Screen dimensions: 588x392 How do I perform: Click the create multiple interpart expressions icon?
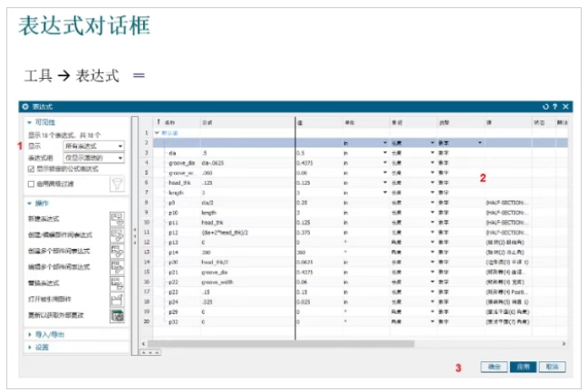[x=117, y=251]
